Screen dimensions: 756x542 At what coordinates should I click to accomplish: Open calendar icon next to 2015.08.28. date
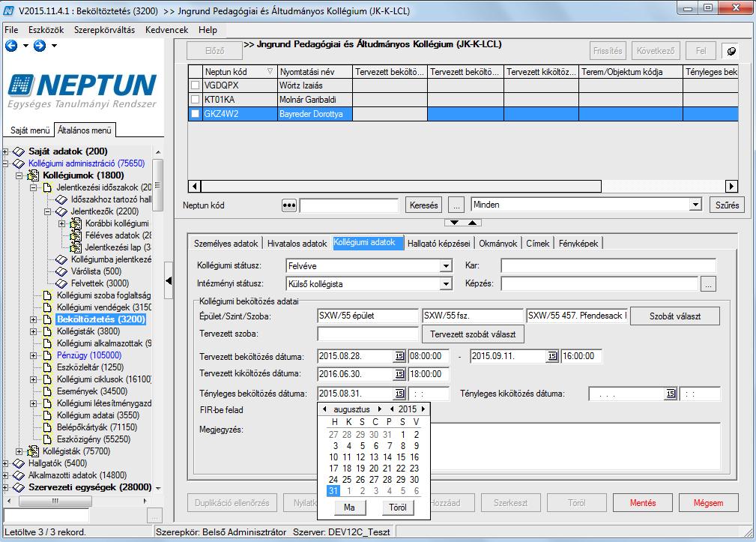pyautogui.click(x=399, y=356)
